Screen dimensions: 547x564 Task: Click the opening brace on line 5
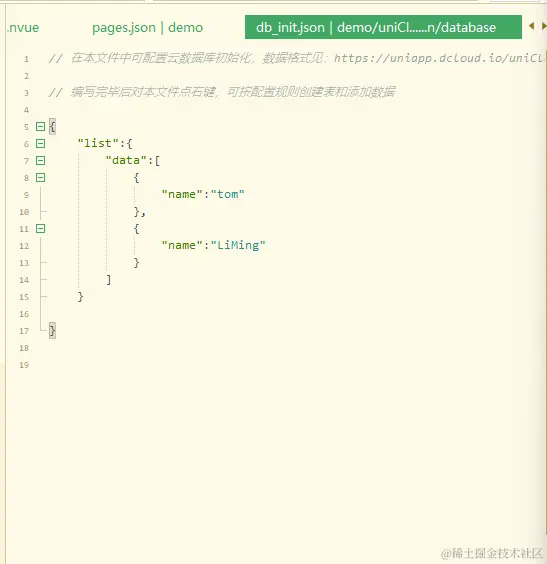[x=53, y=126]
